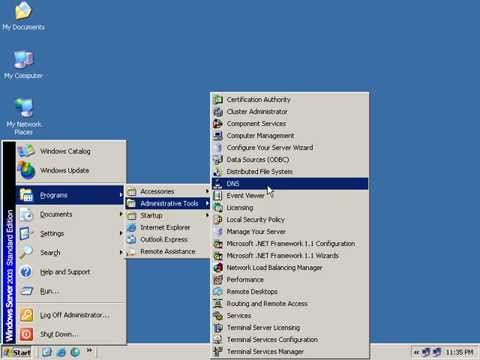Click the Cluster Administrator icon
The image size is (480, 360).
(x=218, y=111)
